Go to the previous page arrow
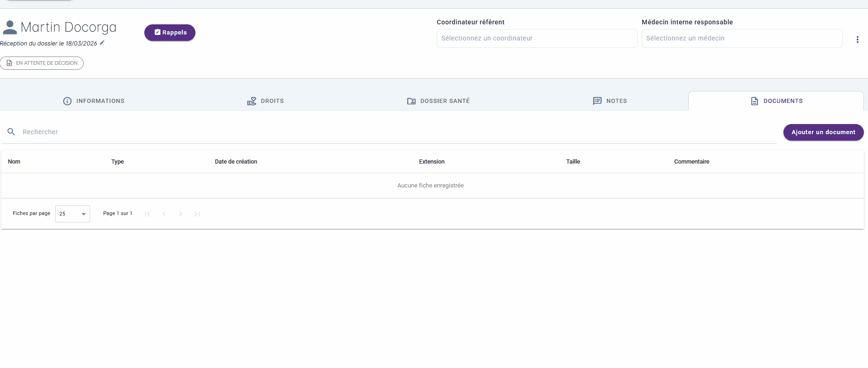Image resolution: width=868 pixels, height=368 pixels. click(164, 214)
